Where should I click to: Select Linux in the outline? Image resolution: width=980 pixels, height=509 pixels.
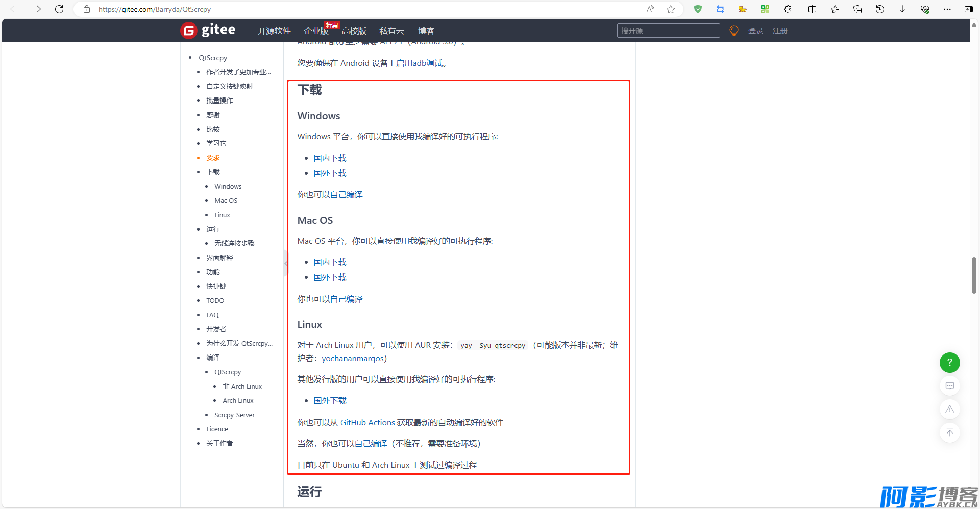(x=222, y=215)
